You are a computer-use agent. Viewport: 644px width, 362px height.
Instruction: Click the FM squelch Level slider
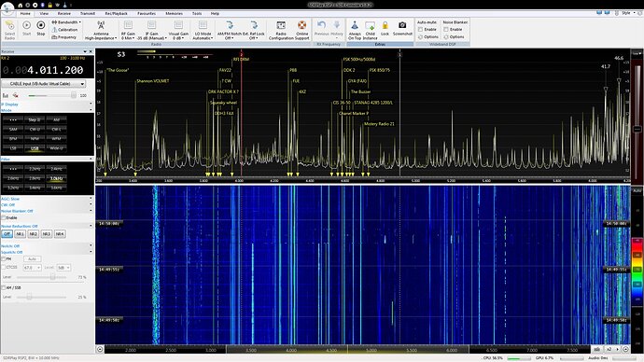click(41, 277)
